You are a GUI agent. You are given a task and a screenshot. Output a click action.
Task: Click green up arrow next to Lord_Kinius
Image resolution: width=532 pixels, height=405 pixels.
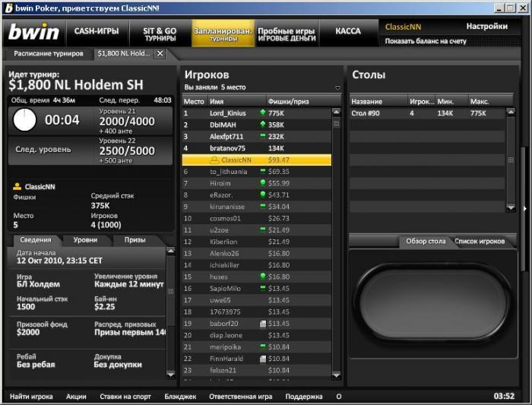coord(263,112)
